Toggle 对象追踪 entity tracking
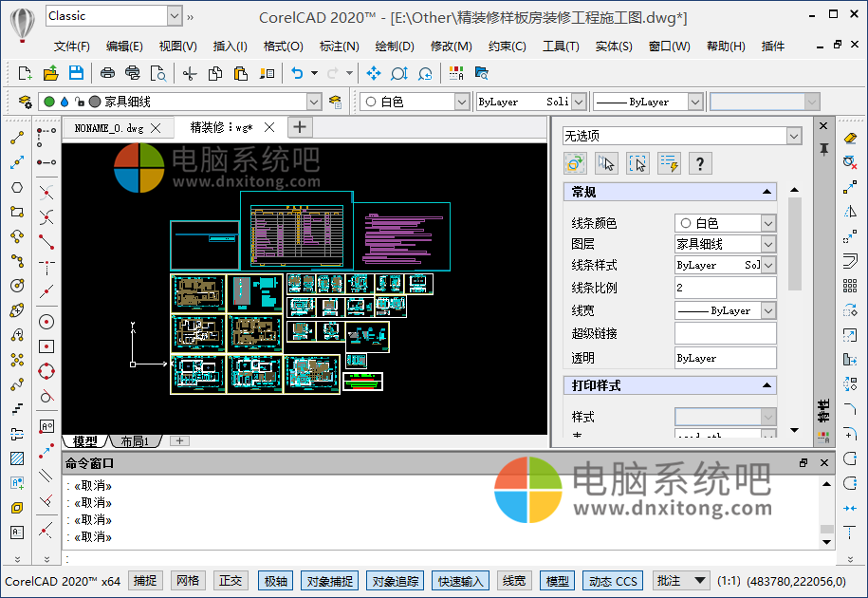Viewport: 868px width, 598px height. point(396,581)
